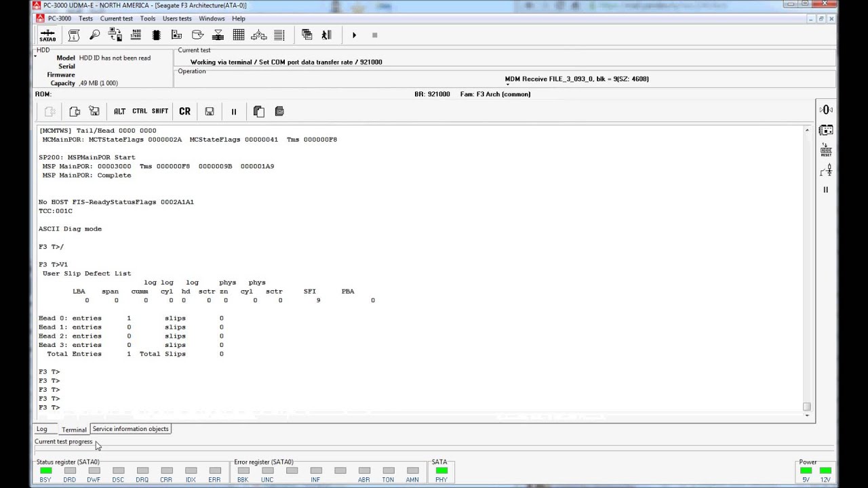
Task: Toggle the SHIFT key button in terminal toolbar
Action: tap(160, 111)
